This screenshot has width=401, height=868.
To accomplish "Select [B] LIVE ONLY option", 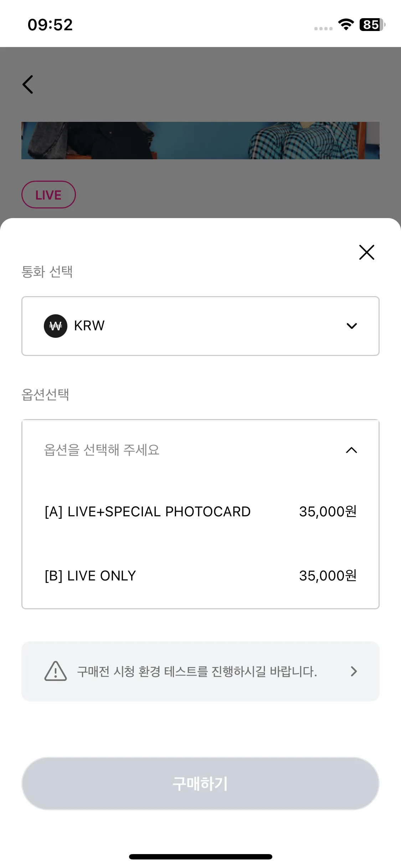I will (x=200, y=576).
